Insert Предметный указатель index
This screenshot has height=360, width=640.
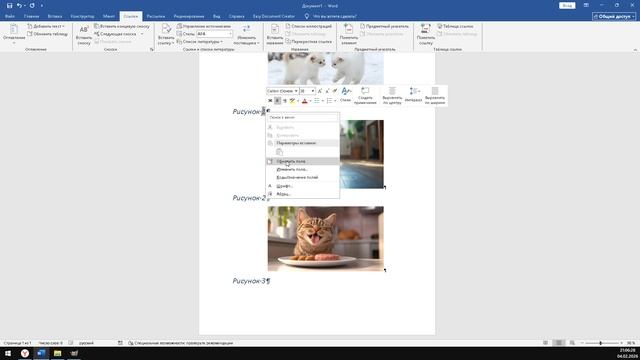(x=384, y=26)
